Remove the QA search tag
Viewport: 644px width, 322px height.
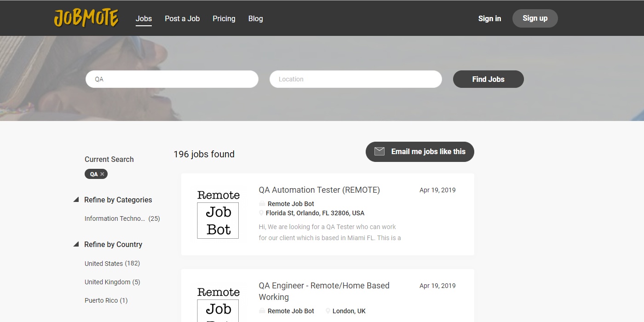[102, 174]
